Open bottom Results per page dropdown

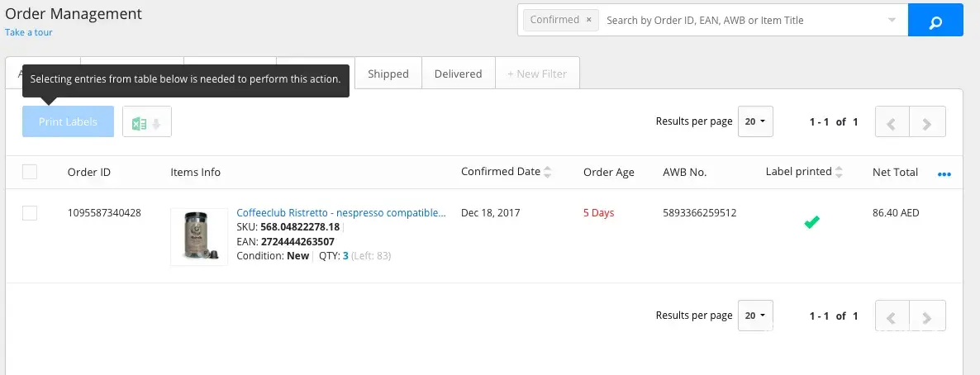pyautogui.click(x=755, y=316)
